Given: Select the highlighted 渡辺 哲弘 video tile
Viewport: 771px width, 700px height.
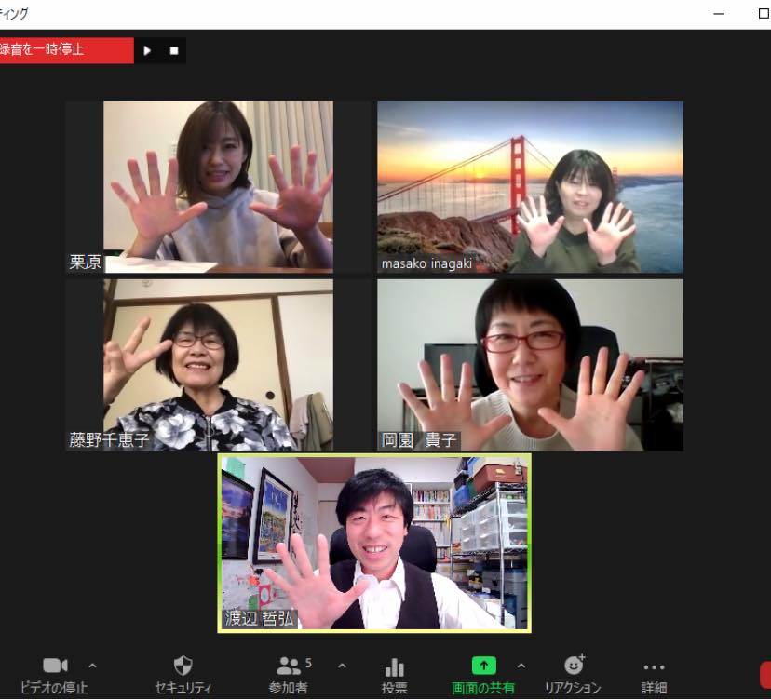Looking at the screenshot, I should pyautogui.click(x=374, y=543).
